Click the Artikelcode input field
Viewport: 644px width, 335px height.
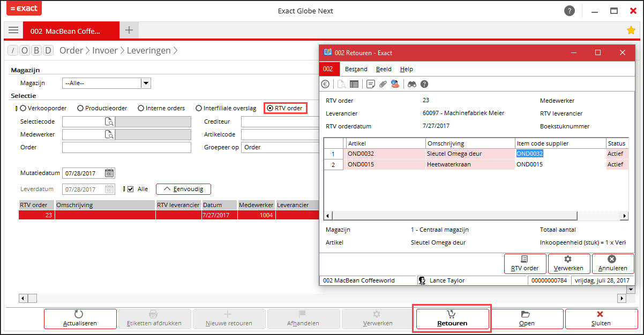(x=280, y=135)
